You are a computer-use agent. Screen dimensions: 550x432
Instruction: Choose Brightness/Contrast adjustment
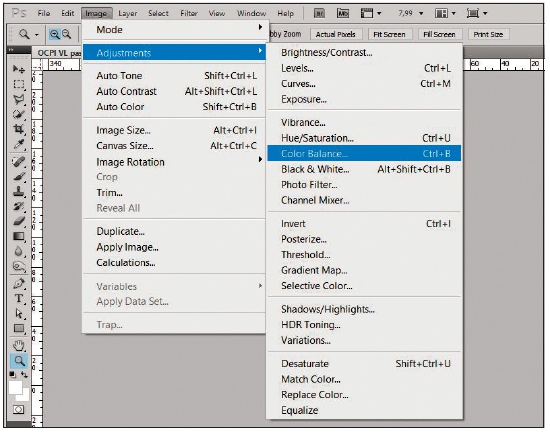click(364, 53)
